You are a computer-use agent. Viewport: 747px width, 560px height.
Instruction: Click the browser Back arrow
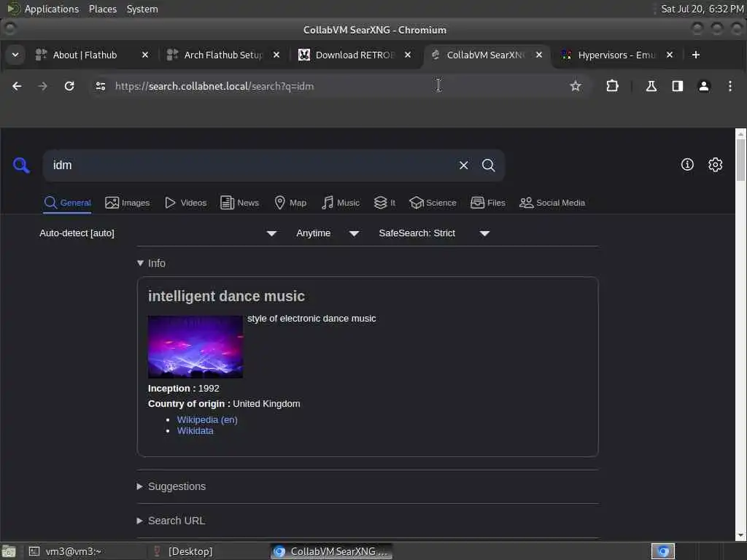[17, 86]
